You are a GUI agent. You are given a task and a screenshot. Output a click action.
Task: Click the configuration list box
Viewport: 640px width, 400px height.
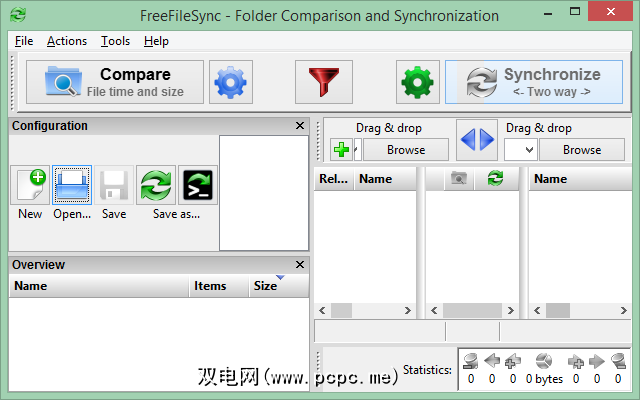264,193
